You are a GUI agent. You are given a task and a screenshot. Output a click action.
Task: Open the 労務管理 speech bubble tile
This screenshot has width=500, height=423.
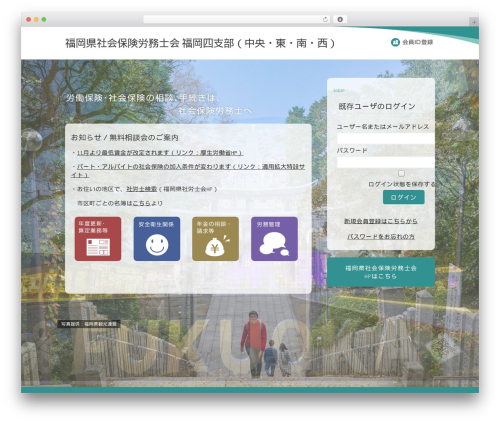pyautogui.click(x=274, y=239)
